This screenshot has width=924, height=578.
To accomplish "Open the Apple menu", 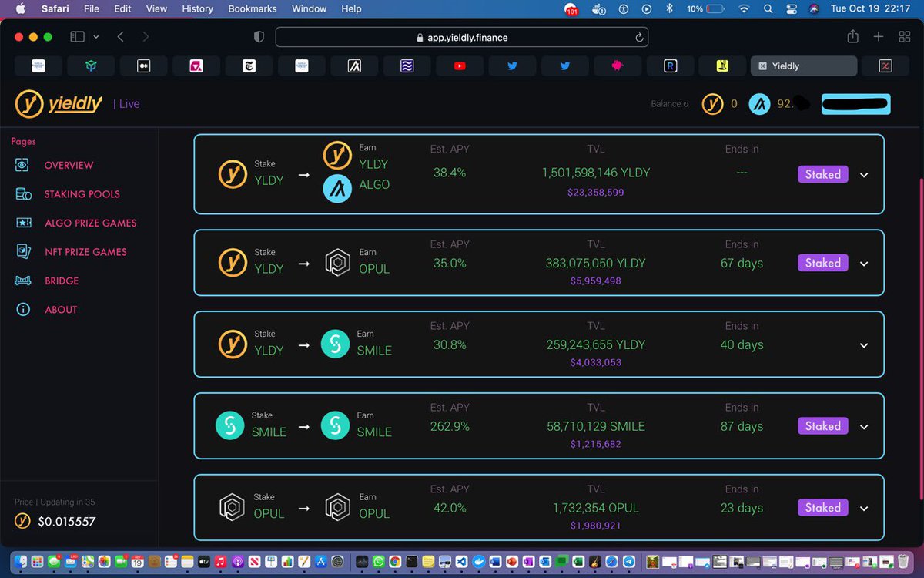I will click(x=21, y=8).
